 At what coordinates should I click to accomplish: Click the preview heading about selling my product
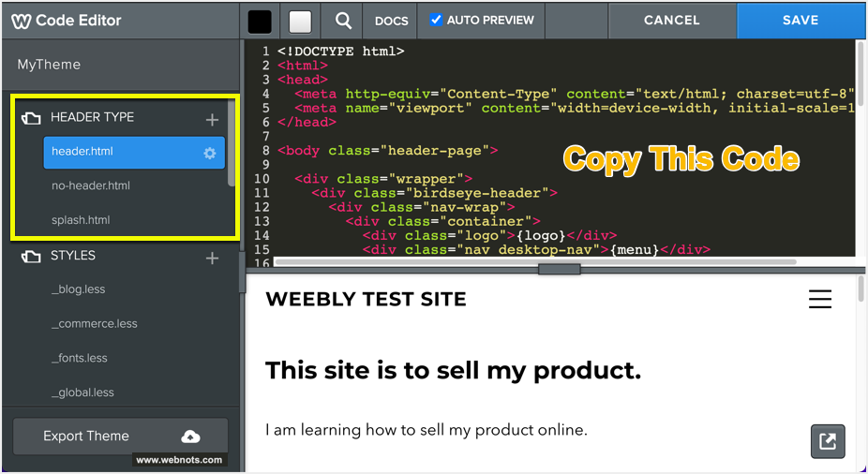[x=453, y=371]
